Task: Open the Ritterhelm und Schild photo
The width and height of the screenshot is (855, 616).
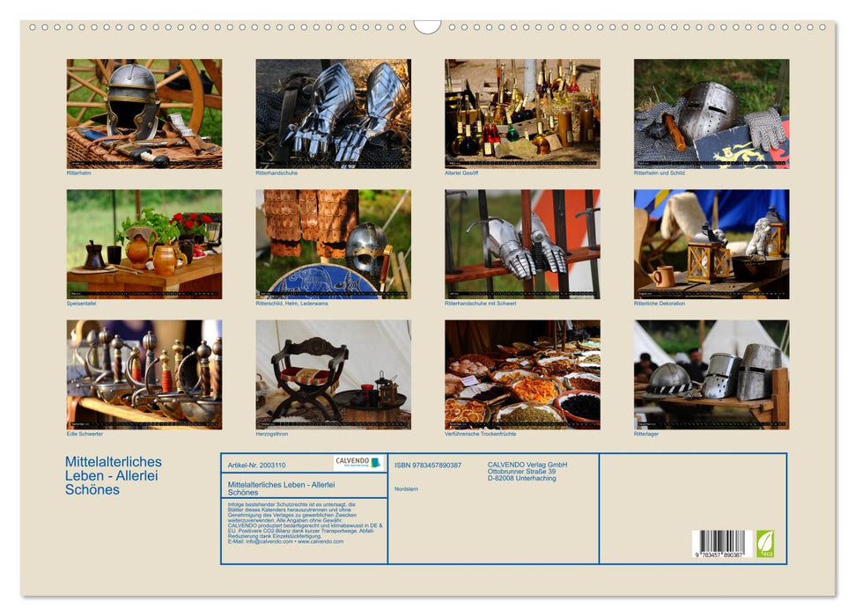Action: [x=711, y=114]
